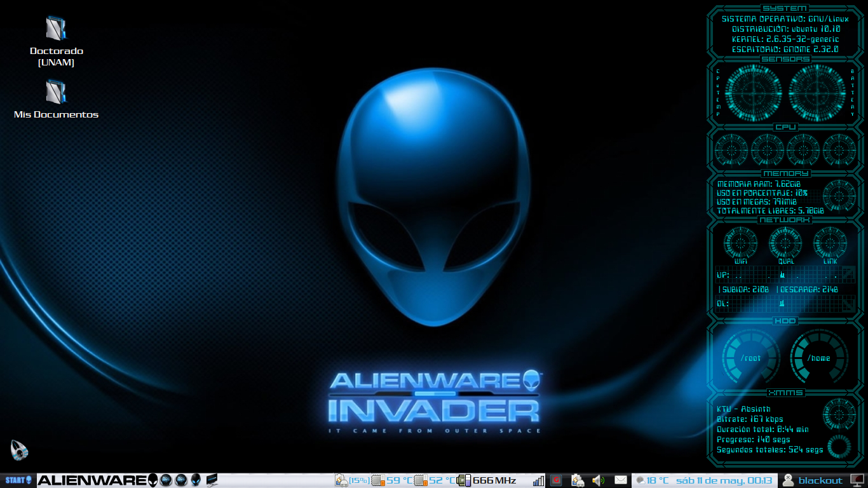Click the Progreso: 140 segs line
Viewport: 868px width, 488px height.
tap(752, 440)
